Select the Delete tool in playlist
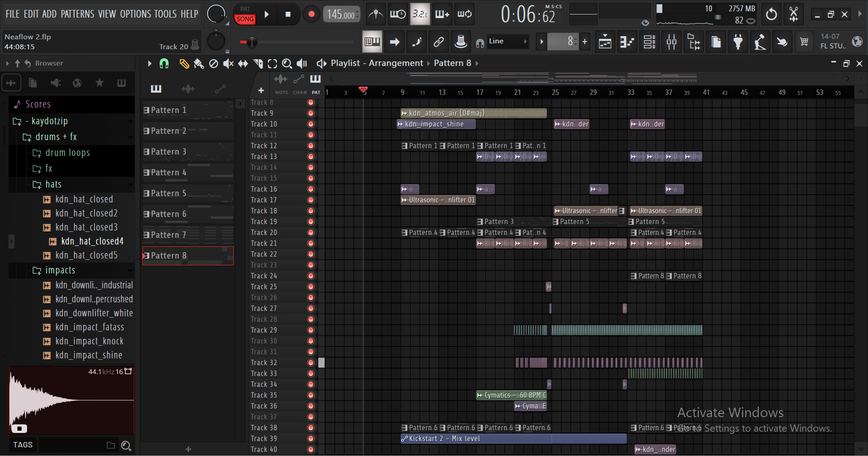The image size is (868, 456). [213, 64]
